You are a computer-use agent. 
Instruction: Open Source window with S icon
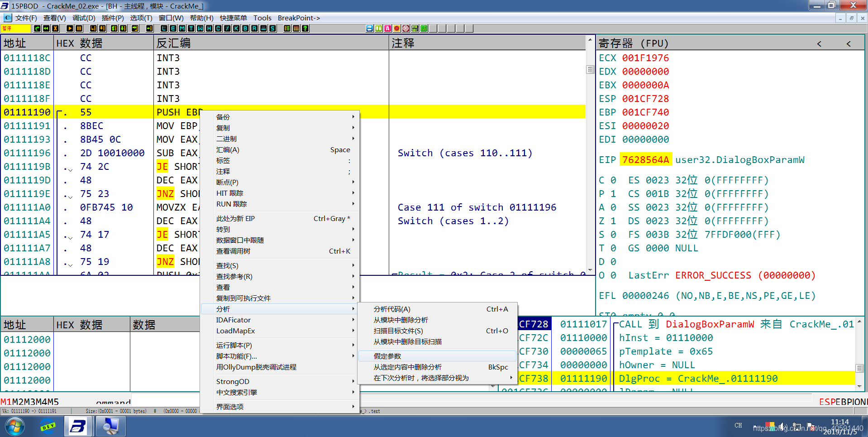[x=272, y=28]
